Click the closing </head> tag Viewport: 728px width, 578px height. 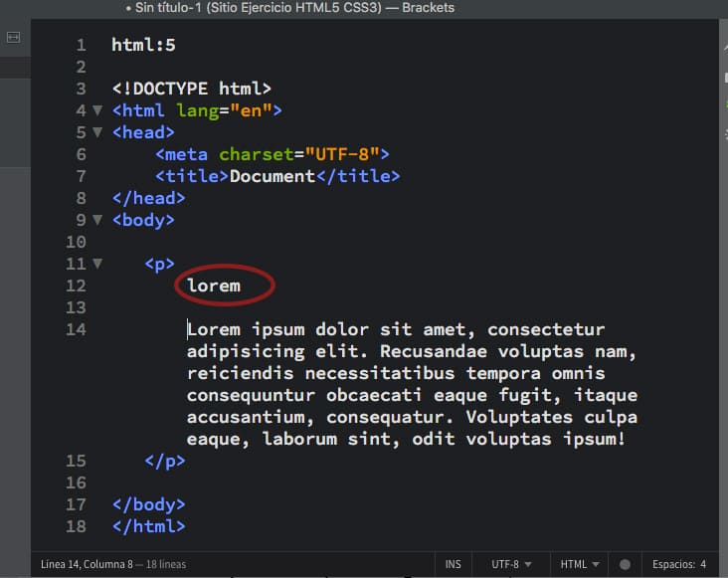point(148,198)
